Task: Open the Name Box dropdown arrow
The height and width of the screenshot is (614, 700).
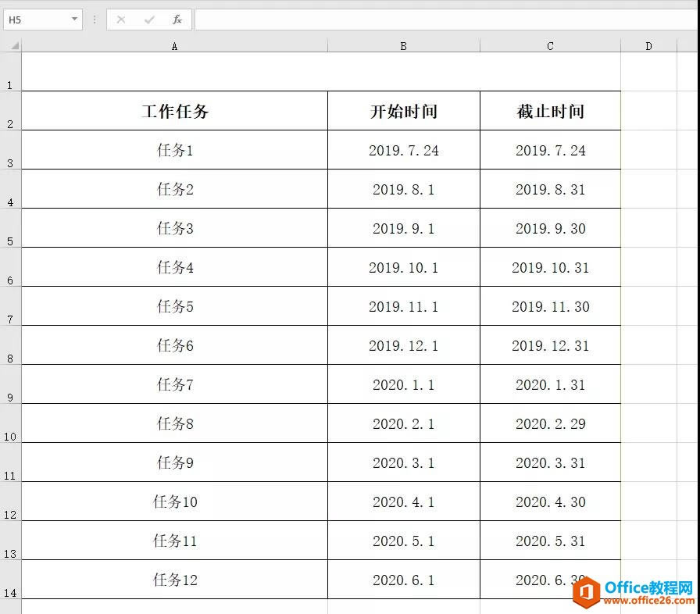Action: point(74,20)
